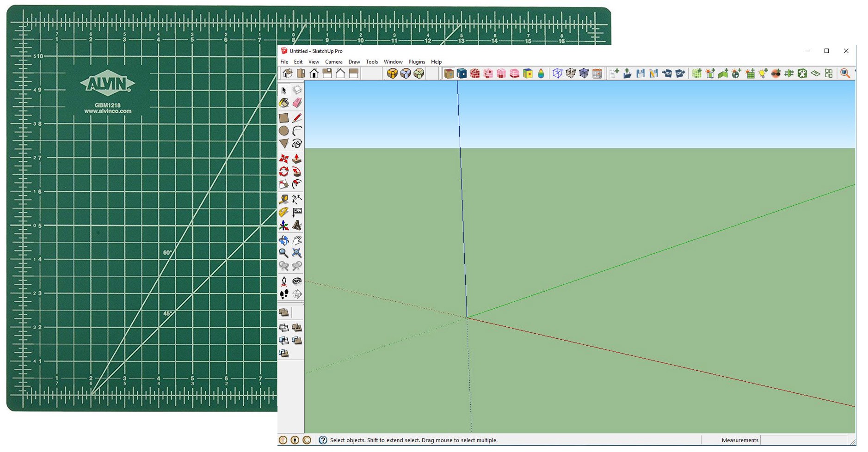This screenshot has width=868, height=452.
Task: Click the Import IDF icon
Action: click(x=667, y=73)
